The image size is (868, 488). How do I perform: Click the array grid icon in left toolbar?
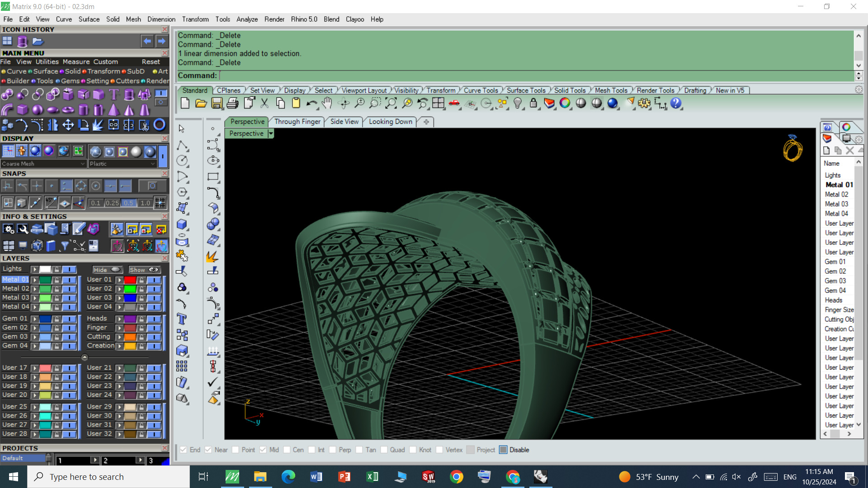click(182, 366)
